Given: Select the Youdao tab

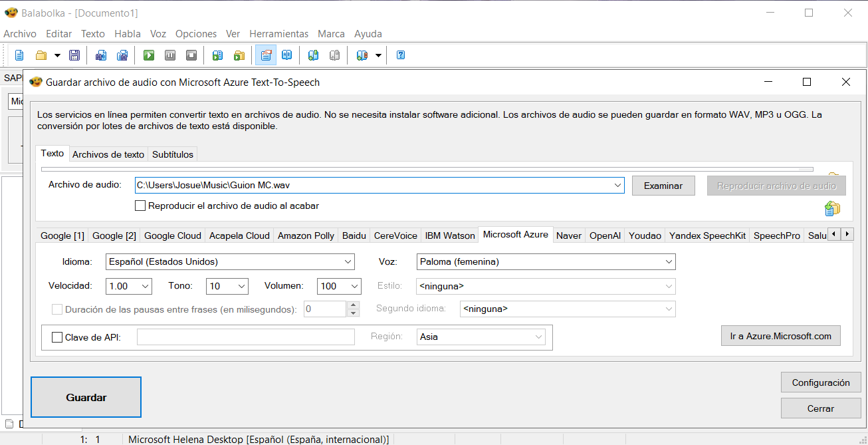Looking at the screenshot, I should pyautogui.click(x=645, y=235).
